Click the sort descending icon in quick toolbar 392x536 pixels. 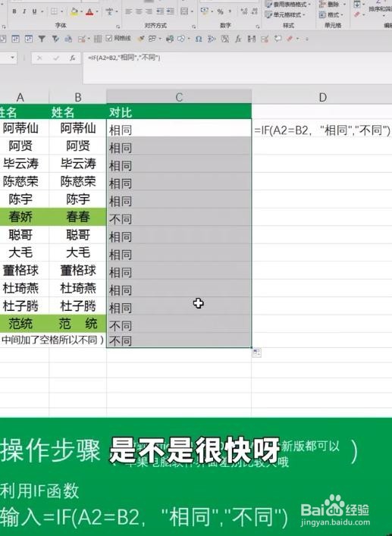pos(29,39)
